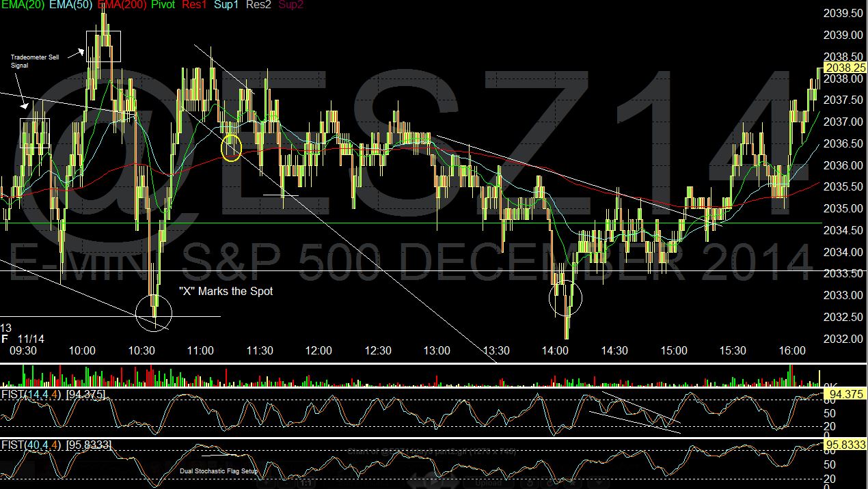
Task: Select the Sup2 legend label
Action: pos(291,5)
